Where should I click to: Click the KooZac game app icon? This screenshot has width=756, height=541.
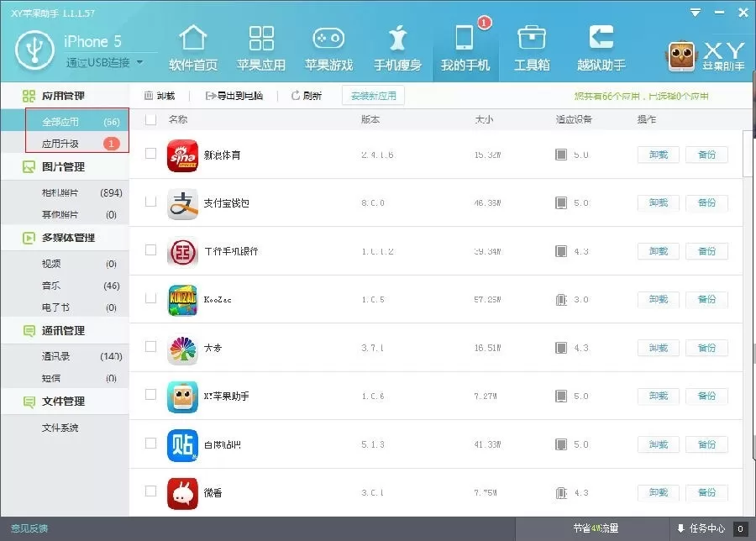pyautogui.click(x=182, y=300)
